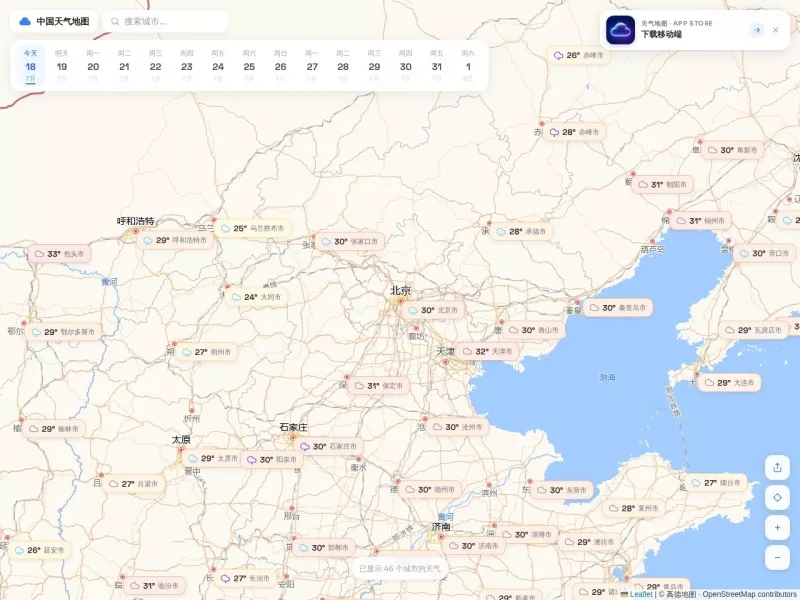The image size is (800, 600).
Task: Open the 邯郸市 30° weather card
Action: coord(324,547)
